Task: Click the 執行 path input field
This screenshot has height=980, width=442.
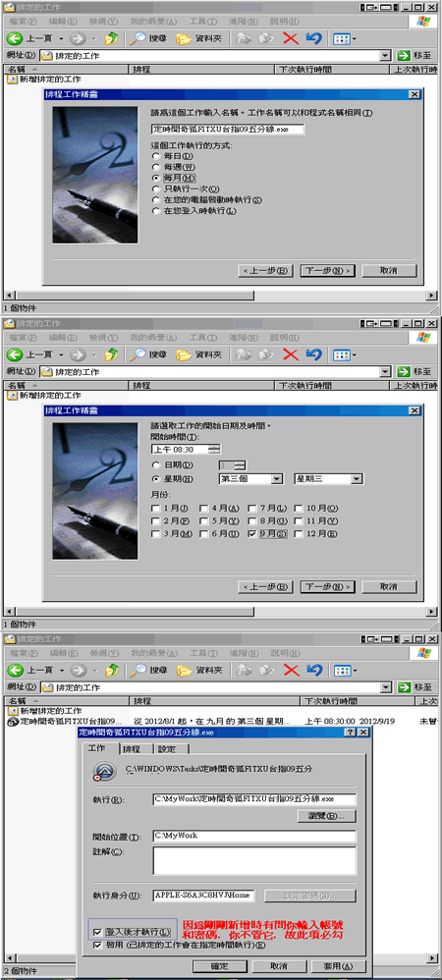Action: tap(253, 799)
